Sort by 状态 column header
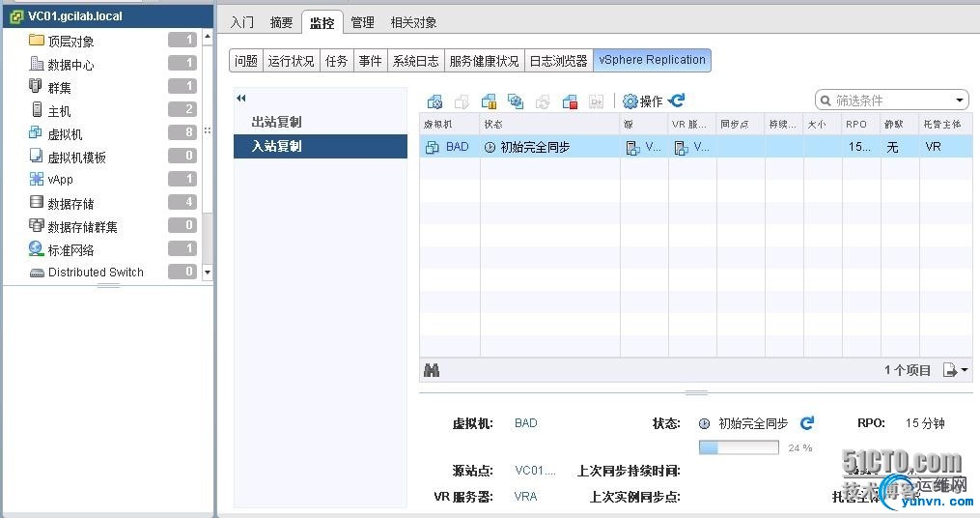Viewport: 980px width, 518px height. click(x=549, y=124)
